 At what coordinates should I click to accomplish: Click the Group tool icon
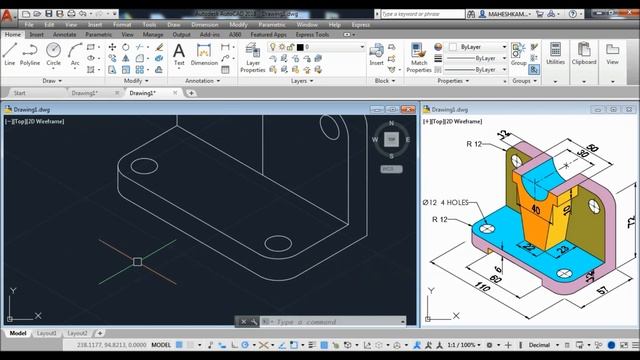(518, 54)
